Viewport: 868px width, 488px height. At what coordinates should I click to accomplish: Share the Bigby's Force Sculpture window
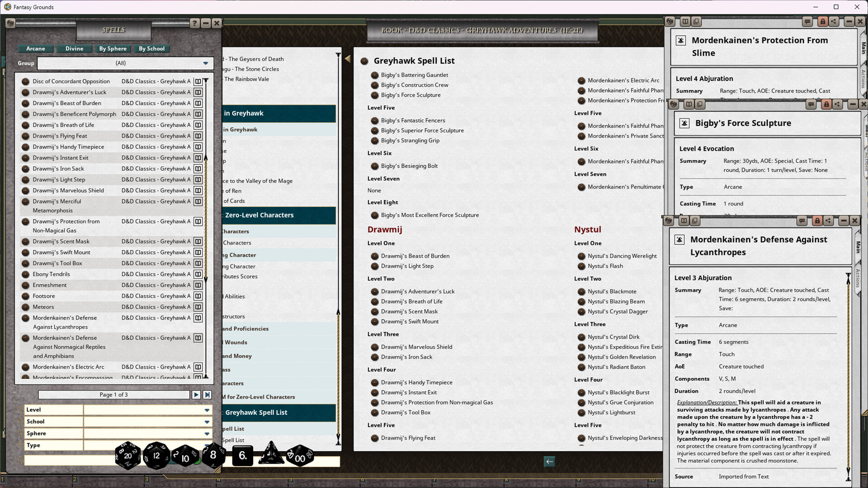(x=837, y=104)
